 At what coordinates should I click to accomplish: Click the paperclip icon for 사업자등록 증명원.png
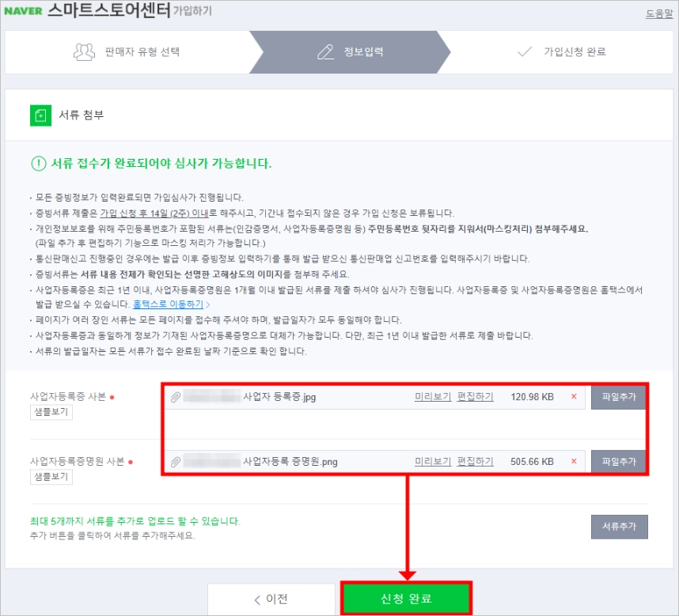176,462
